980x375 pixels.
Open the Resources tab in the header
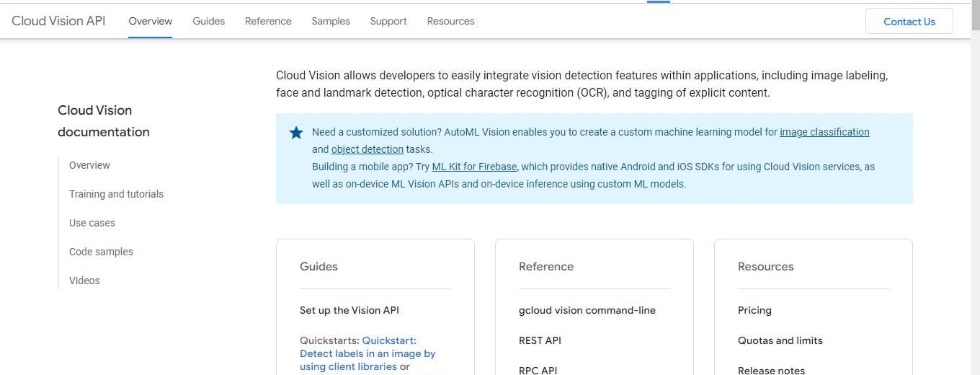tap(450, 21)
